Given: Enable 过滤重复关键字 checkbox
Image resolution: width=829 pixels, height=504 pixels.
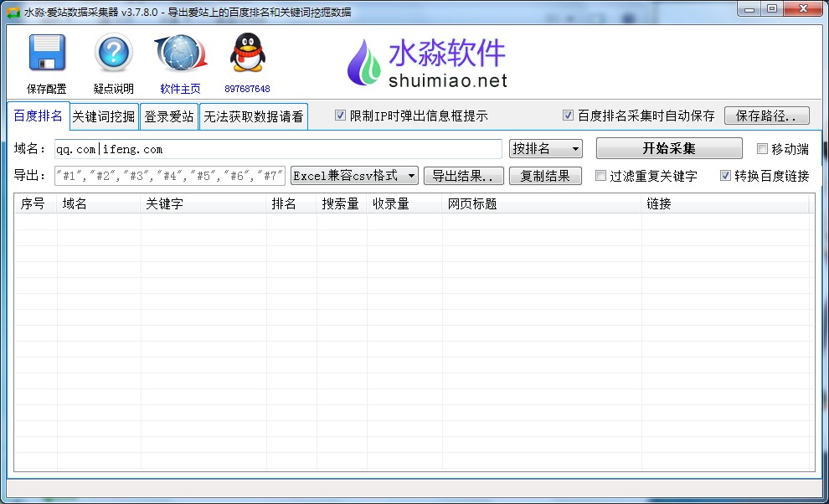Looking at the screenshot, I should (600, 176).
